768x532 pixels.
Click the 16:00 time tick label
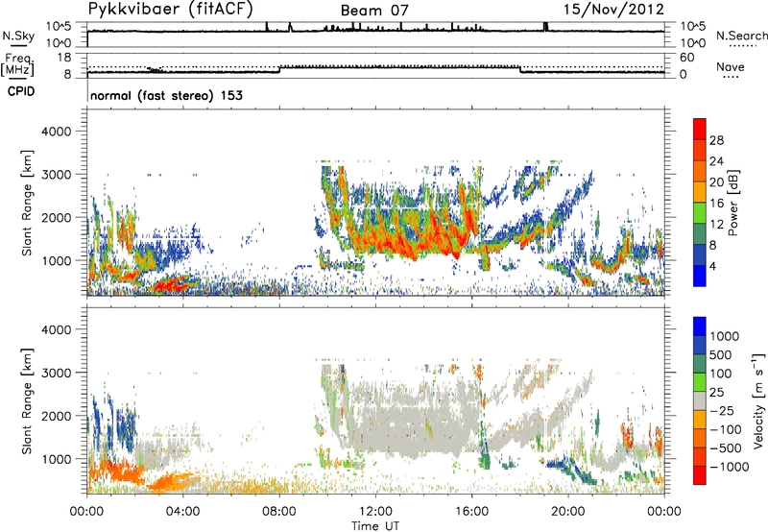471,512
